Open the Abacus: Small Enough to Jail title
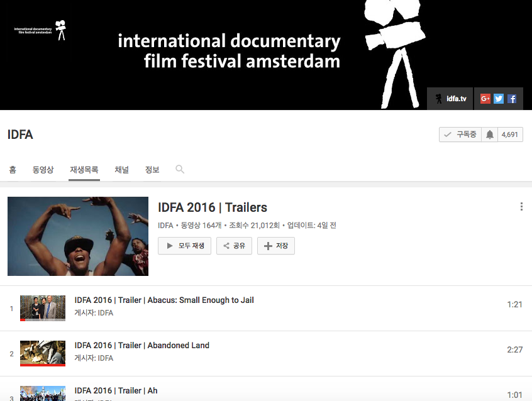 164,300
